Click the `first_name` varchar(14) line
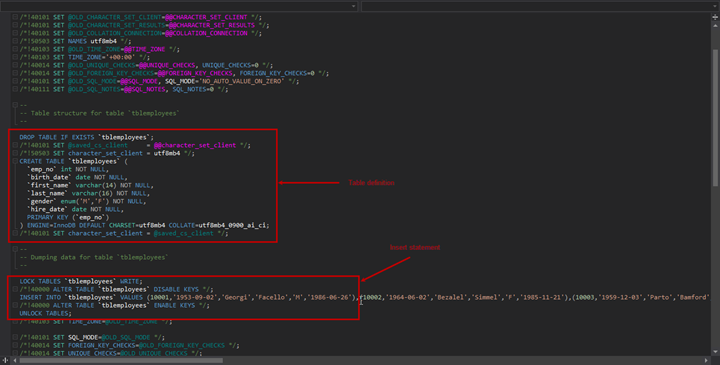The height and width of the screenshot is (365, 720). pos(90,185)
